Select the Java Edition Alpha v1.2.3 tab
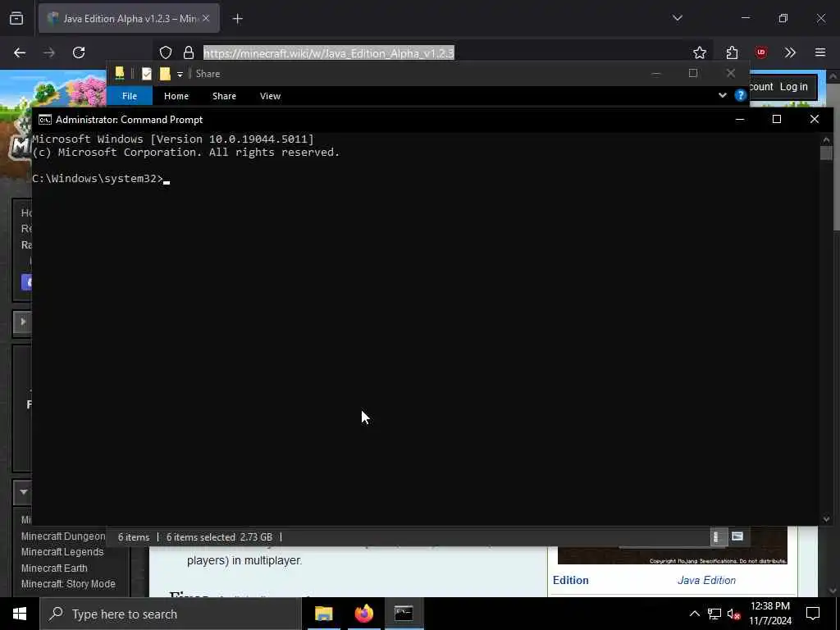Viewport: 840px width, 630px height. tap(129, 18)
